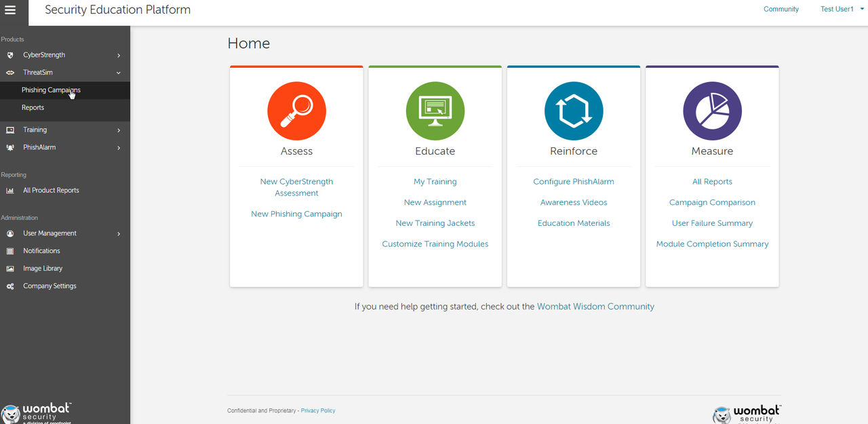Screen dimensions: 868x424
Task: Open the My Training link
Action: pos(435,182)
